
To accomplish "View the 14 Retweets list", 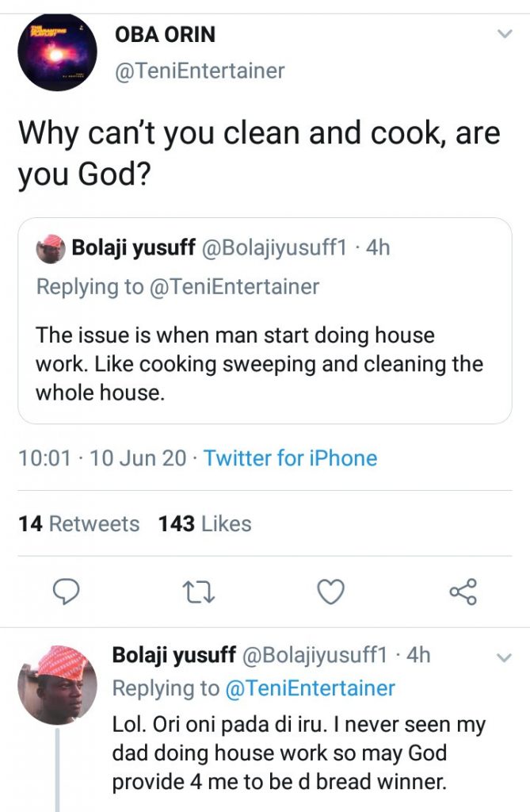I will coord(78,524).
